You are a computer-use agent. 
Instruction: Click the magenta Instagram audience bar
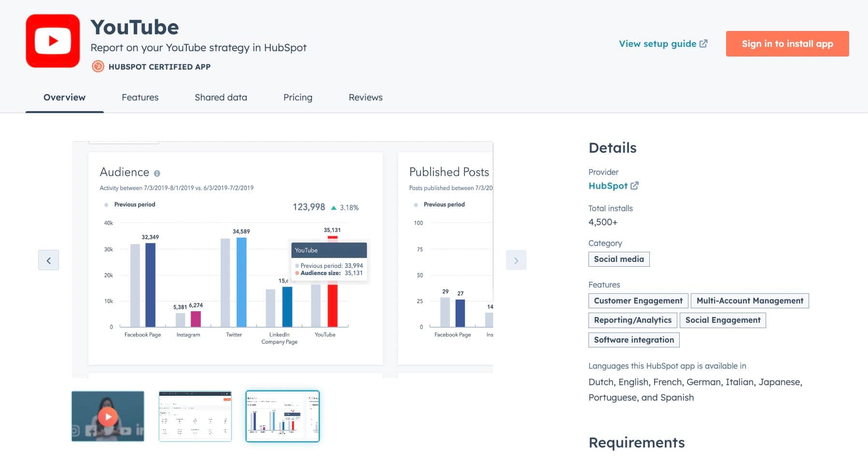196,319
